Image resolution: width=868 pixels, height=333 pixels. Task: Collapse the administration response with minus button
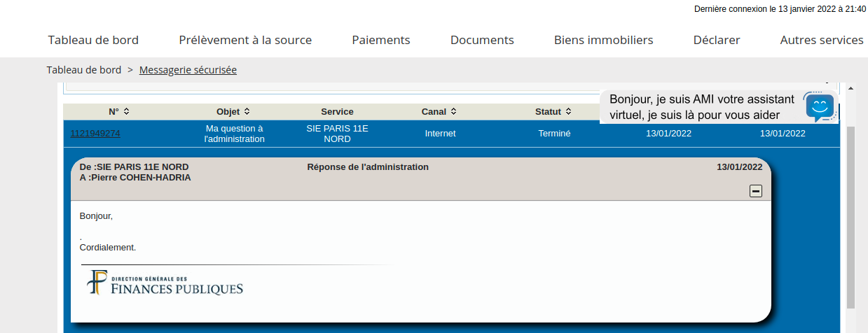pyautogui.click(x=756, y=191)
